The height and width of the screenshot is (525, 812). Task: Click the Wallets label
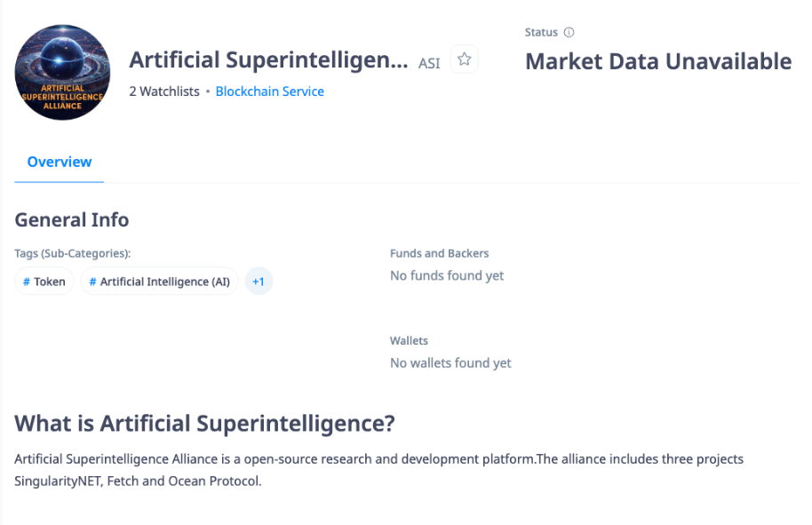[409, 341]
